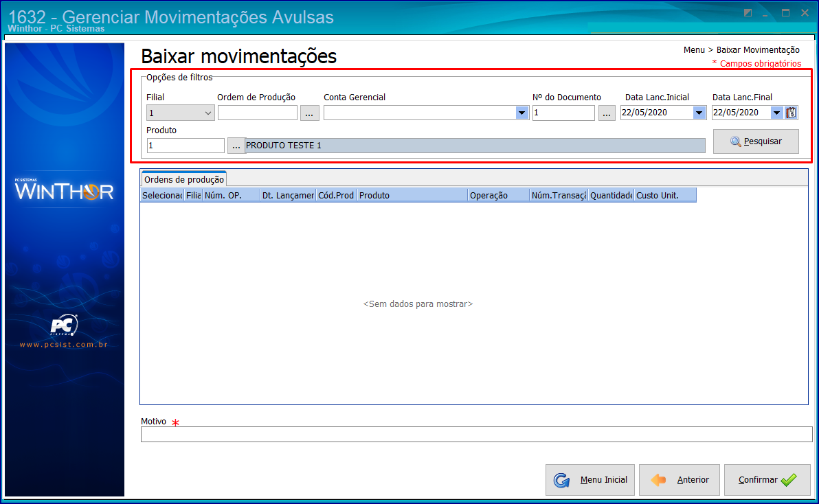
Task: Click the Confirmar button
Action: [767, 480]
